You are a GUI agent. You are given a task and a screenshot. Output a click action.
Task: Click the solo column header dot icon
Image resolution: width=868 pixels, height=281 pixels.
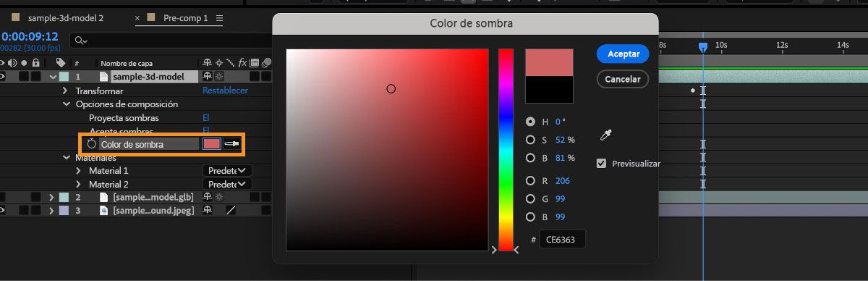pos(24,63)
